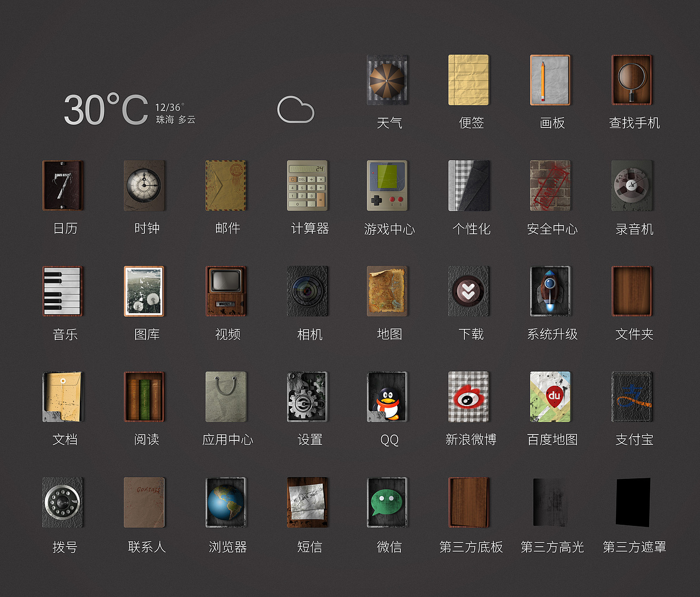The height and width of the screenshot is (597, 700).
Task: Launch the 微信 green chat bubble icon
Action: [387, 502]
